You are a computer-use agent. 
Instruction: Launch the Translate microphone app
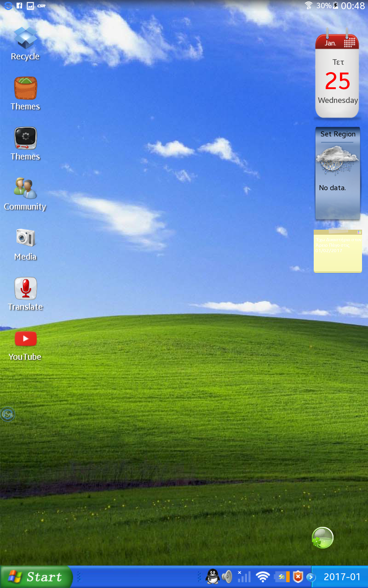(25, 294)
